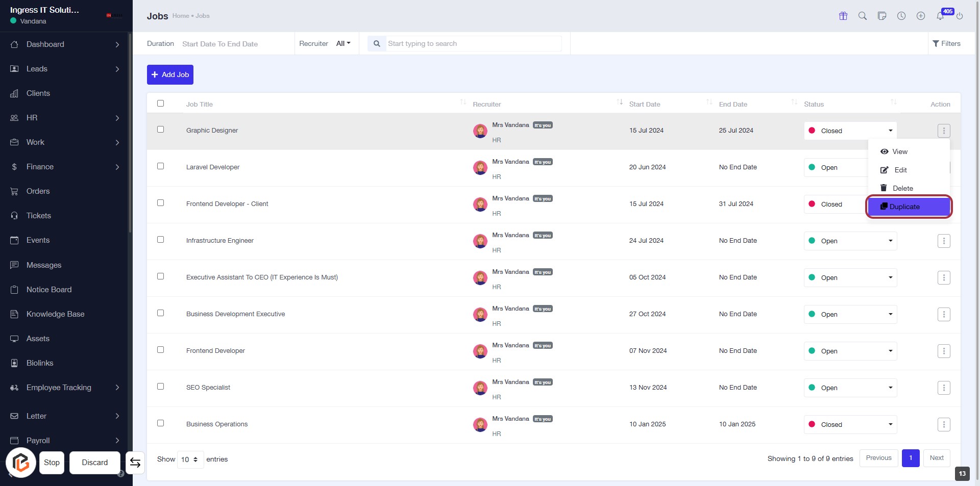The height and width of the screenshot is (486, 980).
Task: Open status dropdown for Business Operations job
Action: pos(850,424)
